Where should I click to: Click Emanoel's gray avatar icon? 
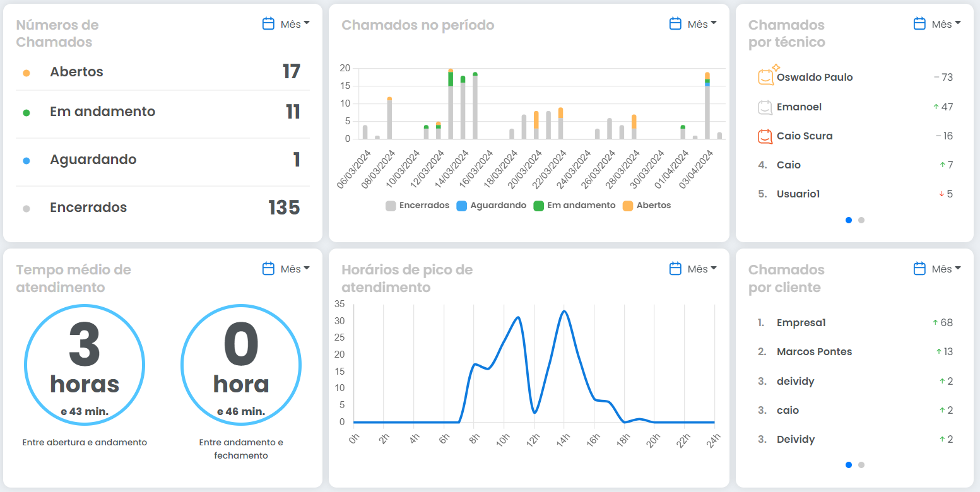(765, 107)
